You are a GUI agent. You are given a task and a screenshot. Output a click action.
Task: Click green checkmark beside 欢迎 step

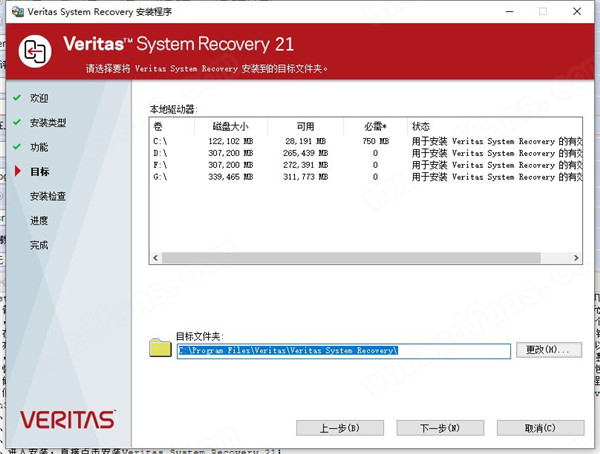(x=16, y=98)
